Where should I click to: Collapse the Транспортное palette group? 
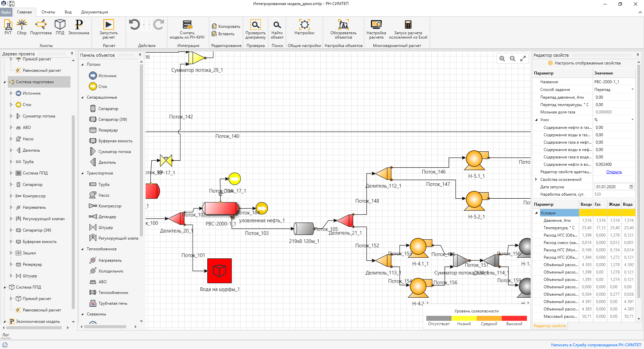coord(83,173)
